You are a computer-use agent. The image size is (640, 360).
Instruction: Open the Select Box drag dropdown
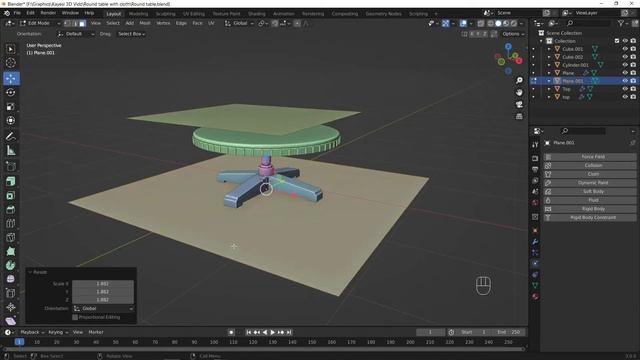[x=131, y=34]
